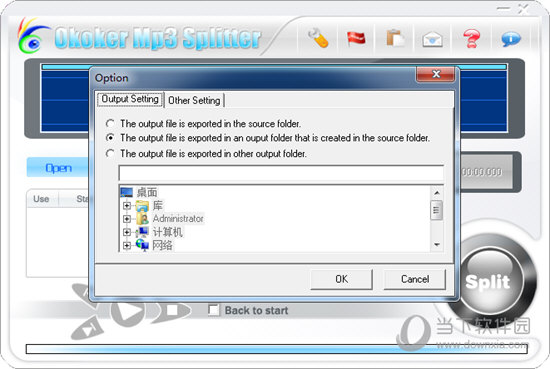Click the computer icon next to 计算机

coord(142,232)
